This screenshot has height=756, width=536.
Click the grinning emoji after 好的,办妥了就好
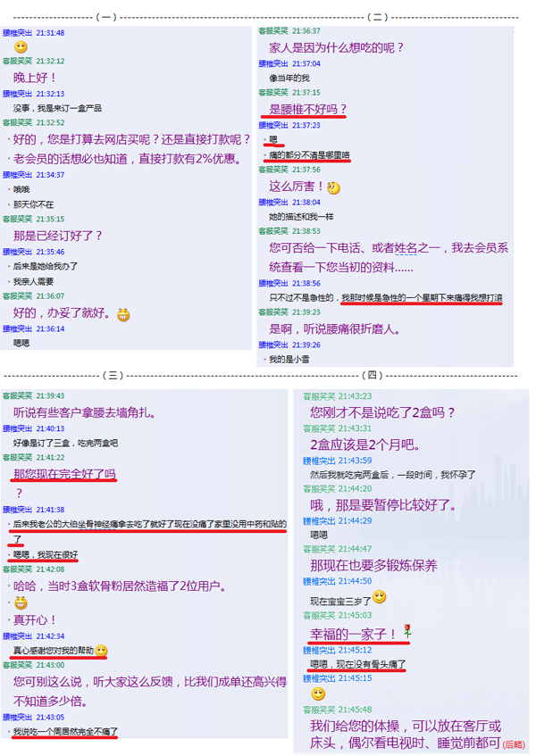(123, 315)
